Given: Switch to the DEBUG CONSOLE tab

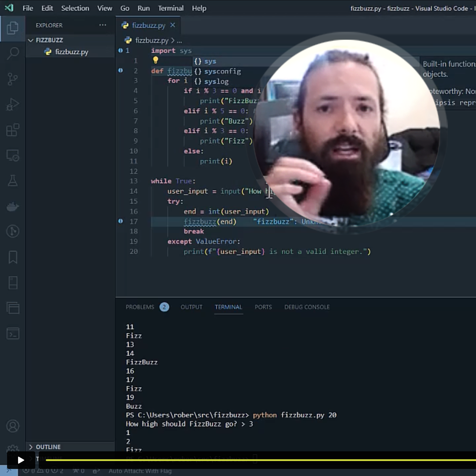Looking at the screenshot, I should (x=307, y=307).
